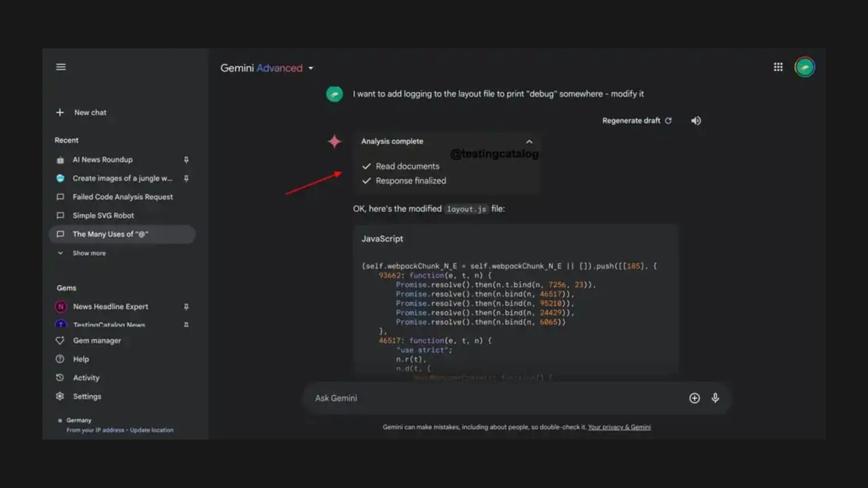Click the Recent section heading
The image size is (868, 488).
(x=66, y=140)
